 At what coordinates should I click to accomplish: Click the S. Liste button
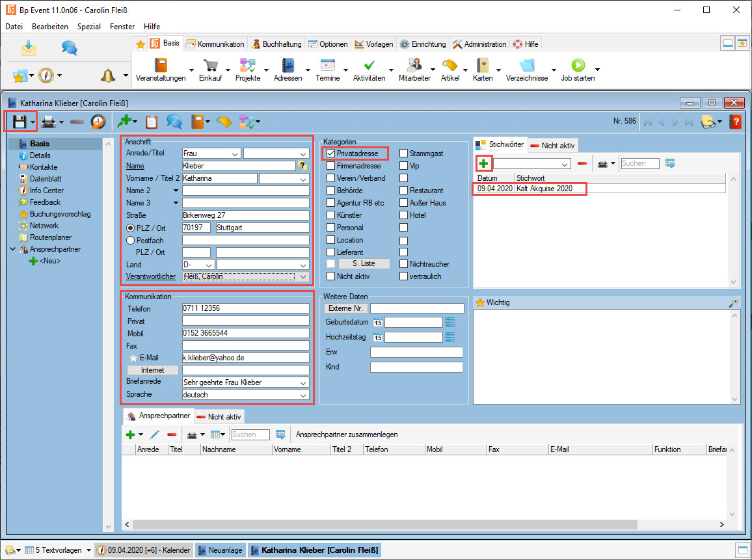(x=364, y=264)
